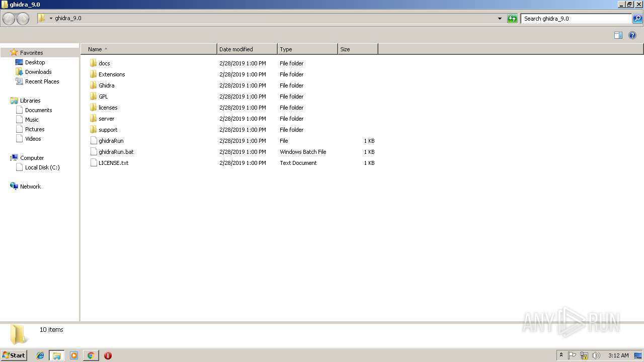Select the server folder icon
This screenshot has width=644, height=362.
click(93, 119)
